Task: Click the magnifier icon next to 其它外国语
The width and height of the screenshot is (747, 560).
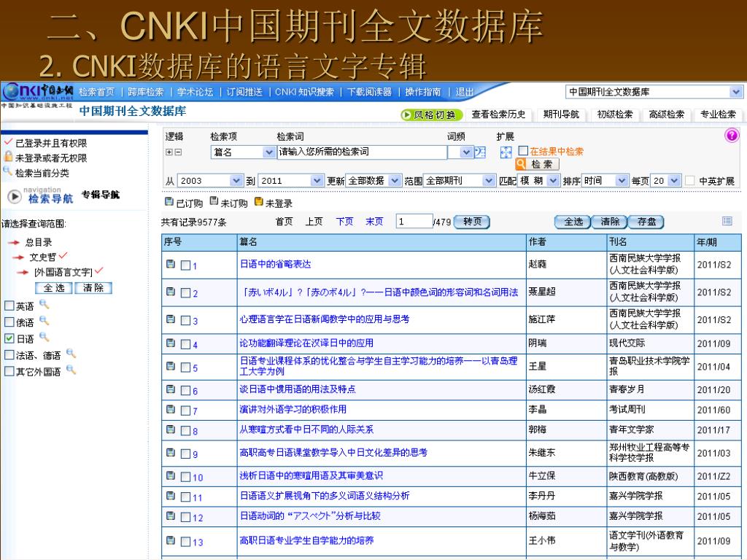Action: click(71, 370)
